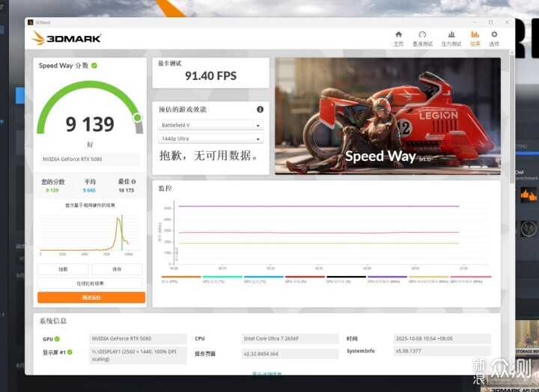Image resolution: width=539 pixels, height=392 pixels.
Task: Click the 抱歉，无可用数据。 message
Action: tap(209, 156)
